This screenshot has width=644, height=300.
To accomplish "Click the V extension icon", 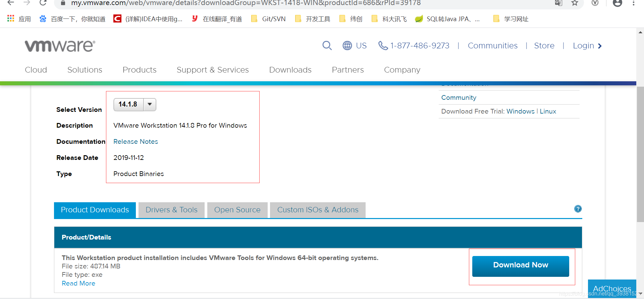I will pyautogui.click(x=595, y=3).
